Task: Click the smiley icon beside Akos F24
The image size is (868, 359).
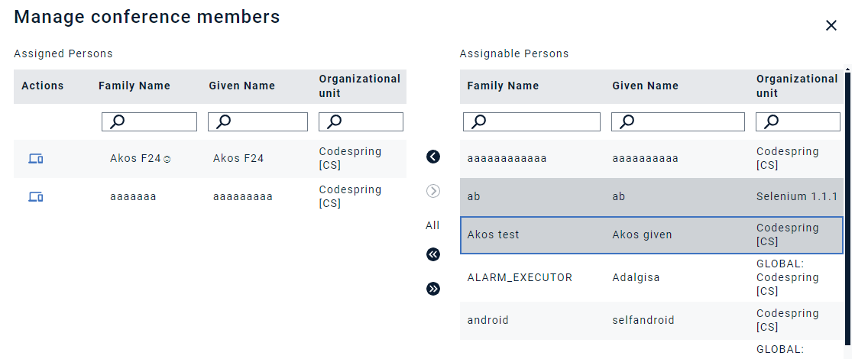Action: click(167, 160)
